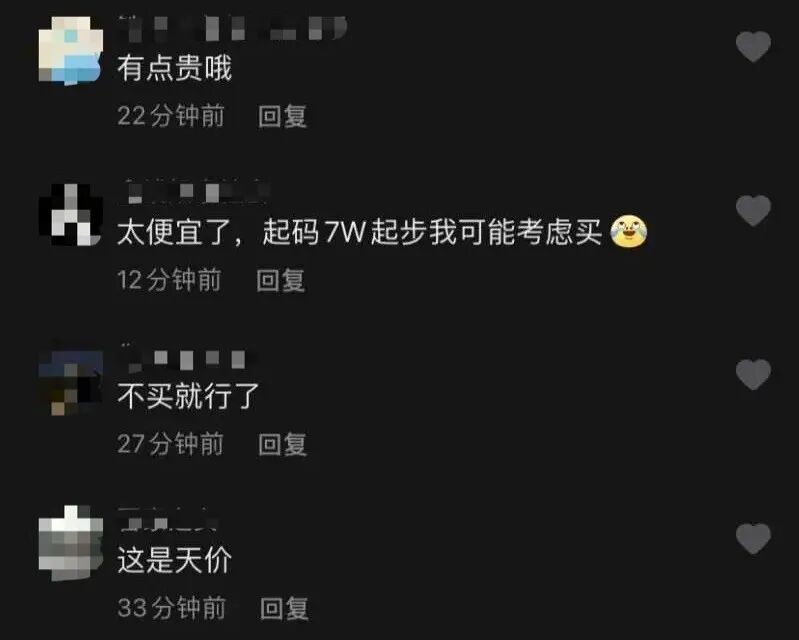Select the username above "这是天价"
Image resolution: width=799 pixels, height=640 pixels.
[x=169, y=520]
